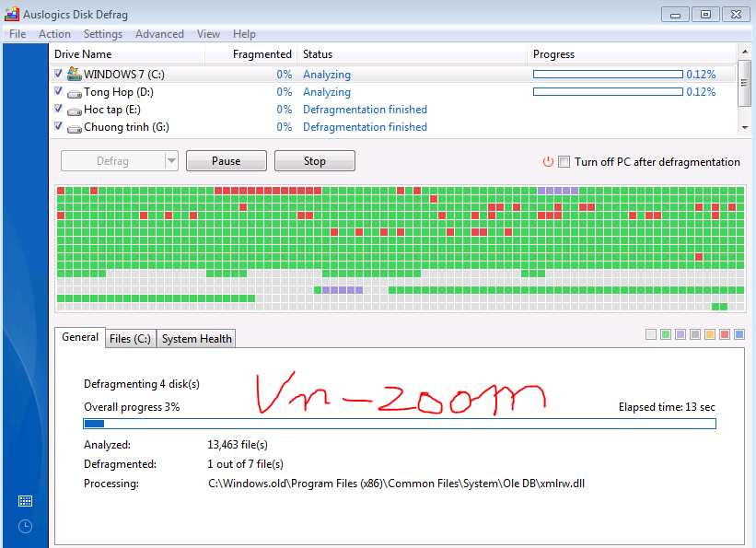Enable Turn off PC after defragmentation
Viewport: 756px width, 548px height.
[x=564, y=161]
